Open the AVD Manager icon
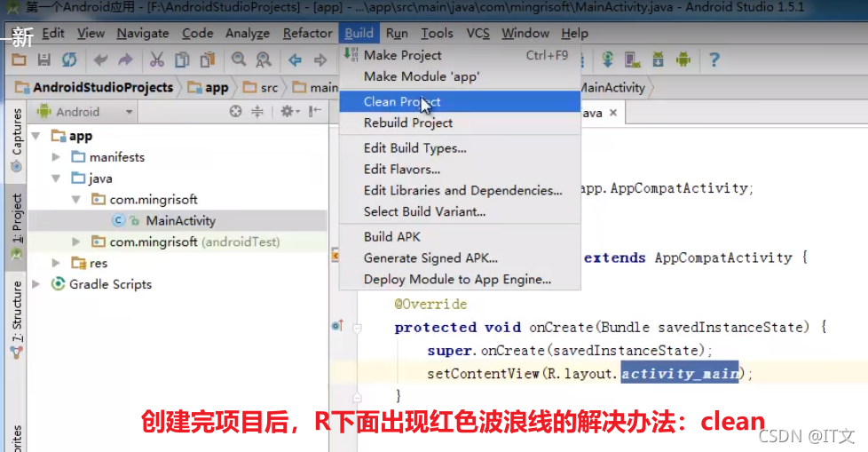 point(632,59)
